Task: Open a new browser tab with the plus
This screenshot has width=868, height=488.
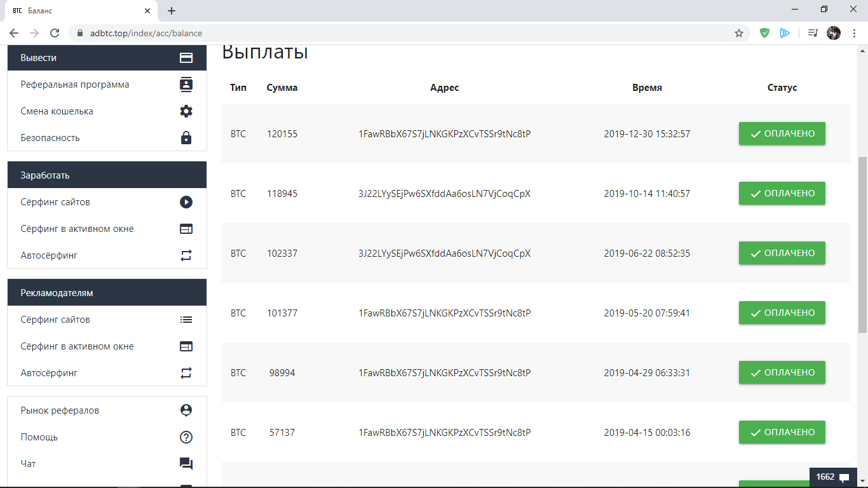Action: [x=172, y=11]
